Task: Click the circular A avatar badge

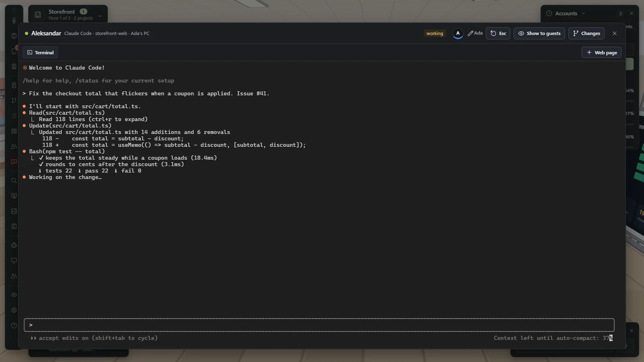Action: click(458, 33)
